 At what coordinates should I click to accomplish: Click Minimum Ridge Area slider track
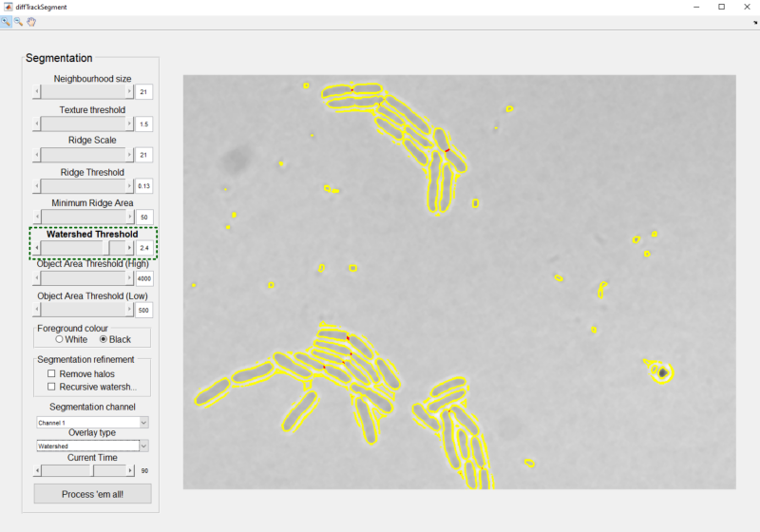click(83, 217)
